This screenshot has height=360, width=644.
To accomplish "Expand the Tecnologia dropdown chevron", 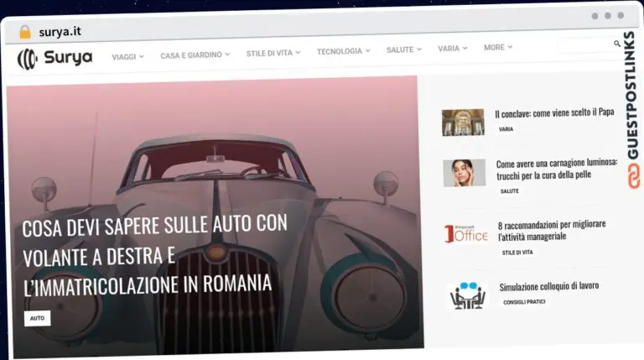I will [367, 51].
